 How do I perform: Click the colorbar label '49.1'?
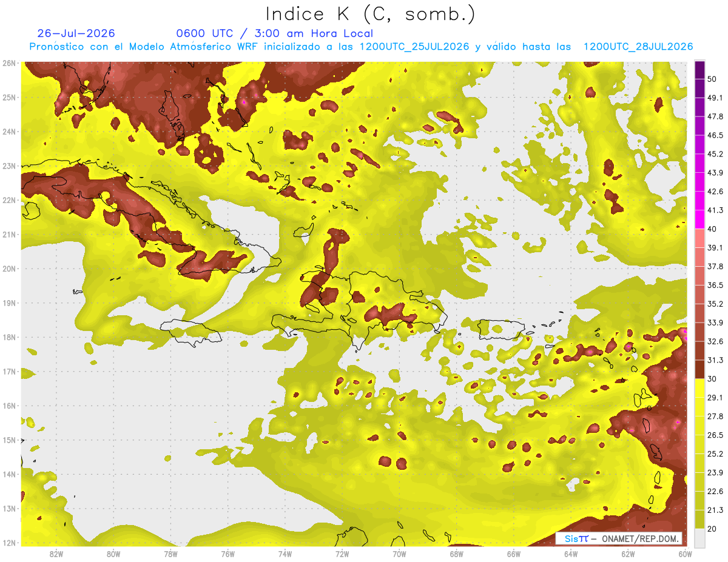715,98
